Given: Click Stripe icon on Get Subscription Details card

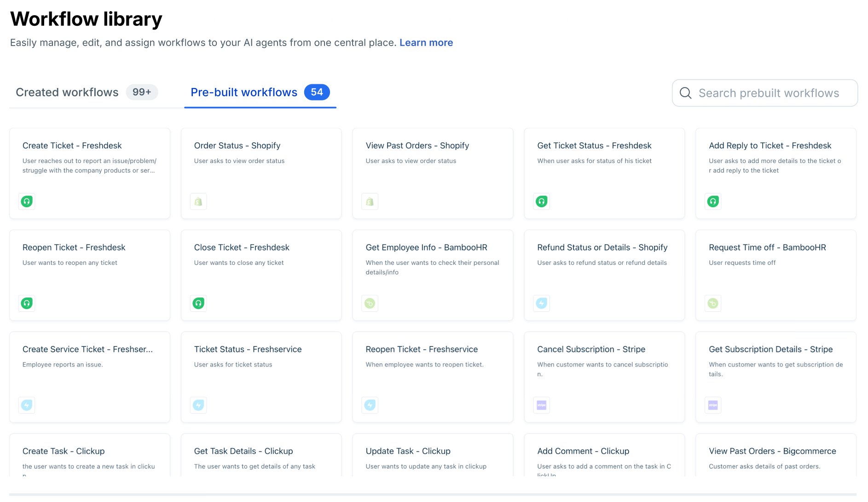Looking at the screenshot, I should click(713, 405).
